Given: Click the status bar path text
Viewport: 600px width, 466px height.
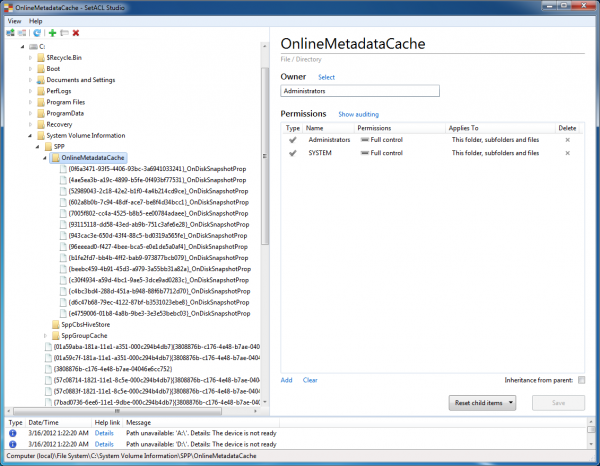Looking at the screenshot, I should (131, 456).
